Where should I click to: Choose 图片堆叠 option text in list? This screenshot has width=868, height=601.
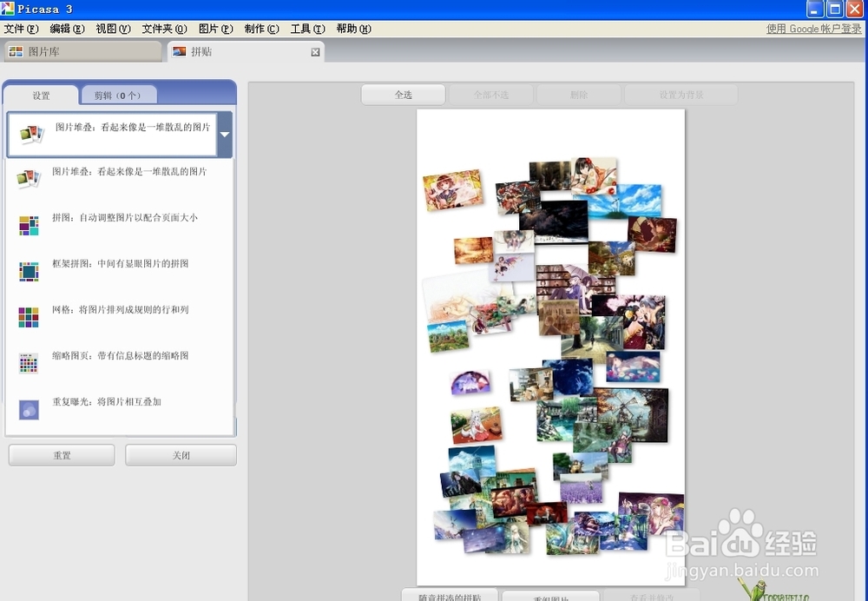[x=129, y=172]
